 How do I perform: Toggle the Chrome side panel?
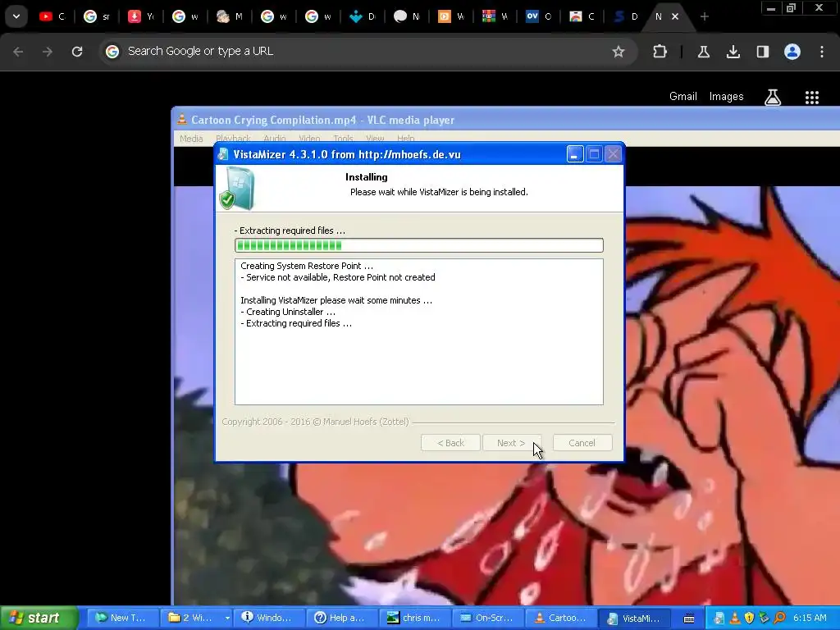pos(763,52)
